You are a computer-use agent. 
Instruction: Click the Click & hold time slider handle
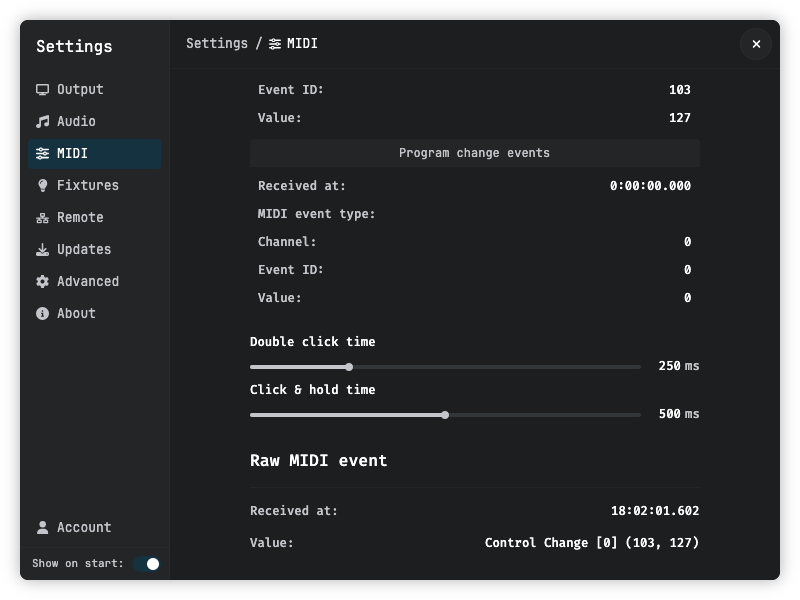pyautogui.click(x=445, y=415)
